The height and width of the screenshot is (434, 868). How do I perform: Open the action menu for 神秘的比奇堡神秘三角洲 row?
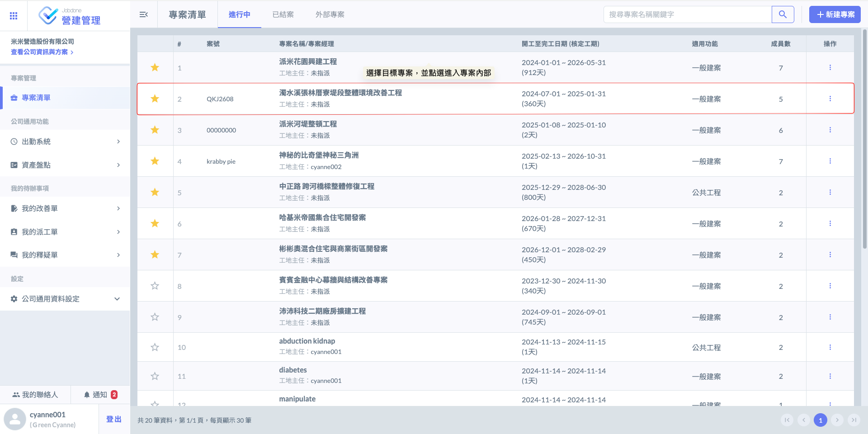830,161
